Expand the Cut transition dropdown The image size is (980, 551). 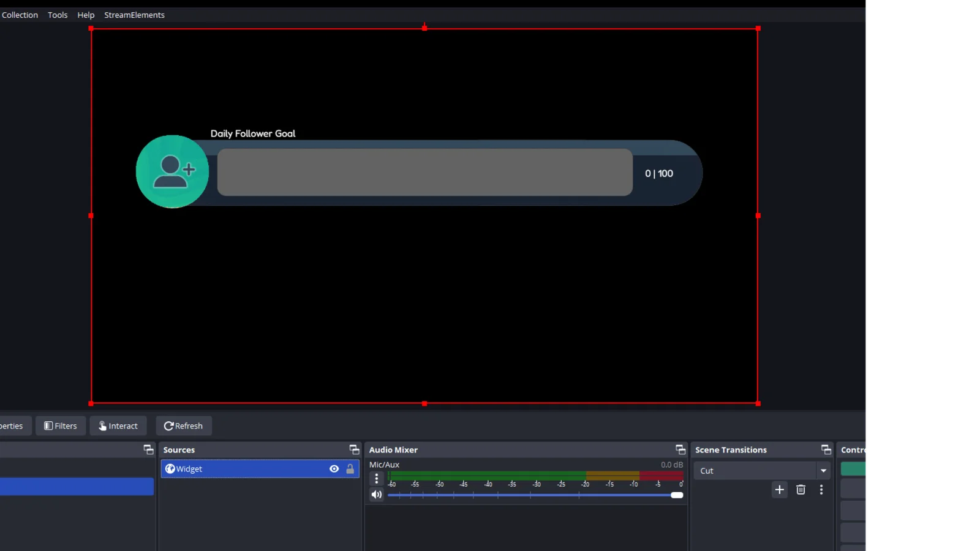tap(823, 471)
